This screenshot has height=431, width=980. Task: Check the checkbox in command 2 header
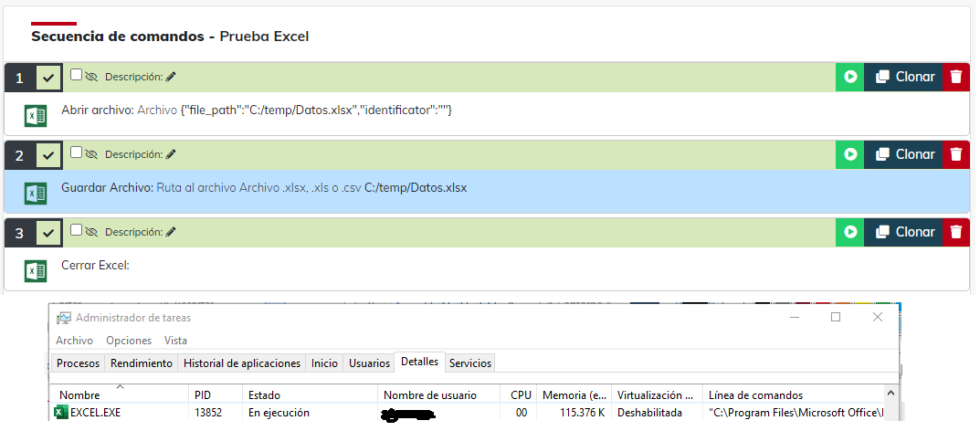76,152
